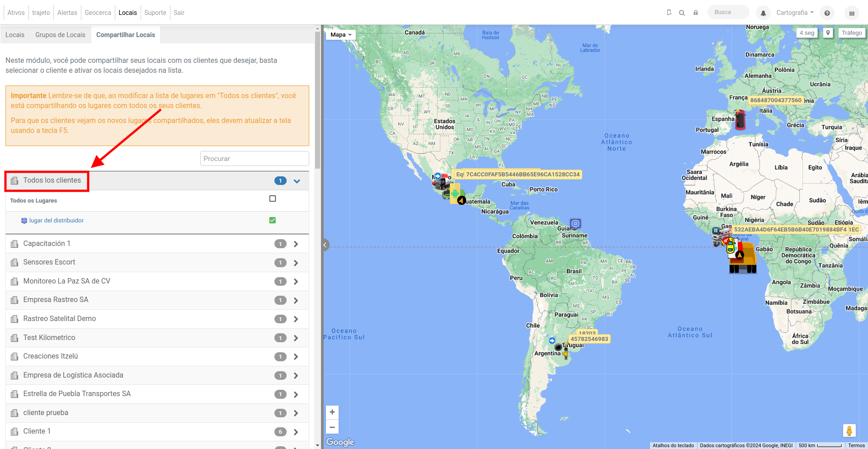Toggle the Tráfego traffic button
Image resolution: width=868 pixels, height=449 pixels.
pos(852,33)
